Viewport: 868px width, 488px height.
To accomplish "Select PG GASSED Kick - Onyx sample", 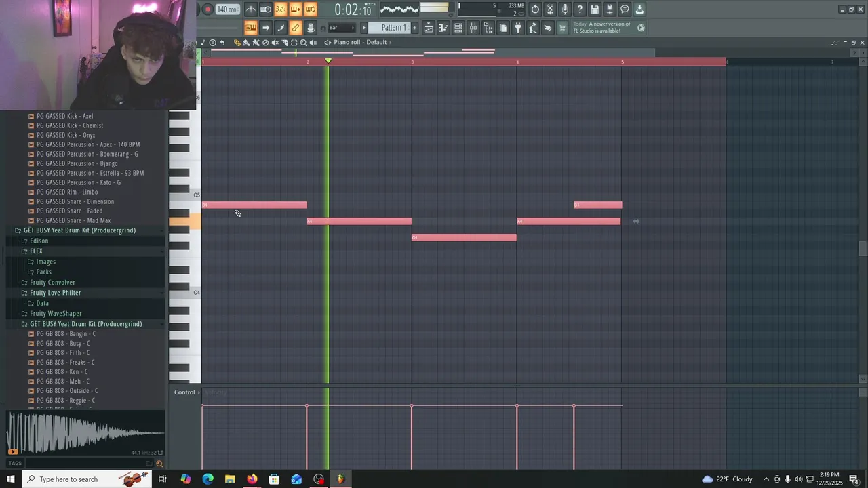I will coord(66,135).
